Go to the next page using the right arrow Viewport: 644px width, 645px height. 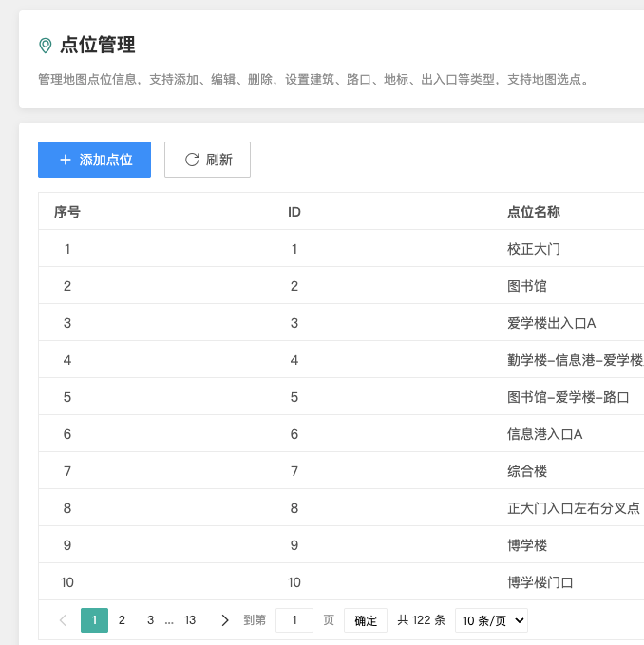[225, 620]
